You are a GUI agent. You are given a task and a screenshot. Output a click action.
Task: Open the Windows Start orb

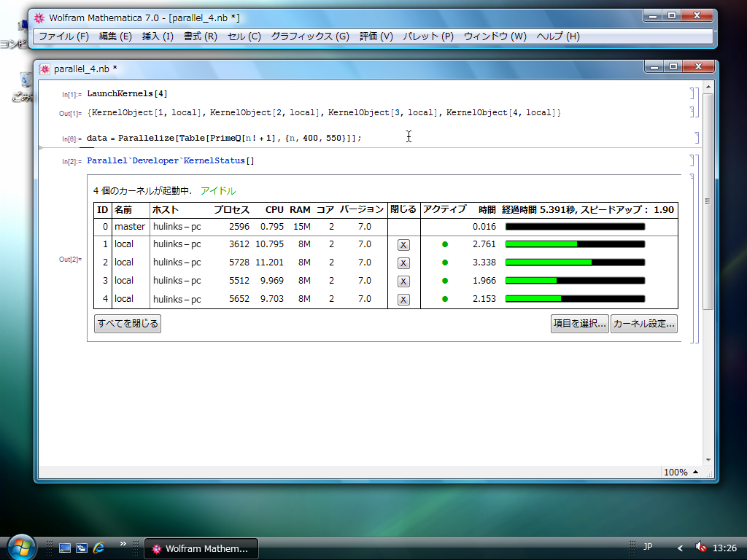click(x=21, y=547)
